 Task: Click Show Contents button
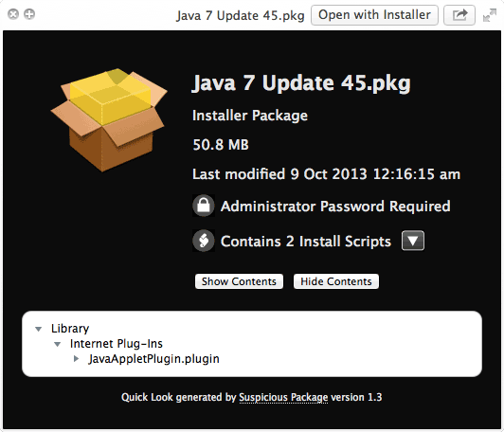click(x=239, y=281)
